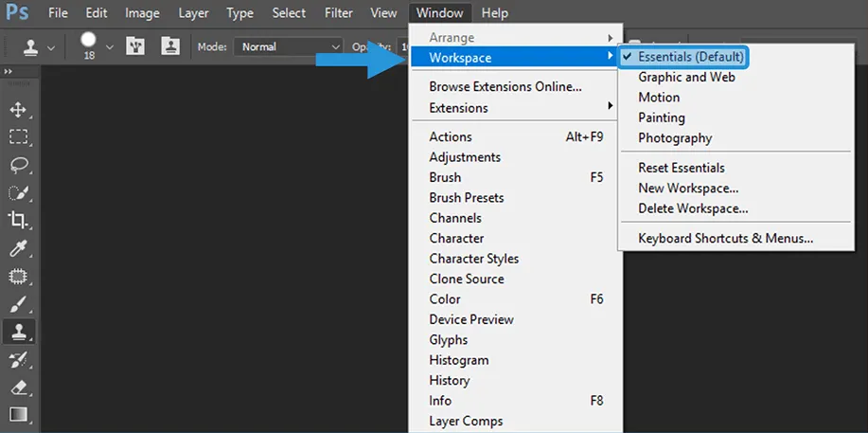Click the Photoshop Ps logo
The image size is (868, 433).
pos(17,12)
